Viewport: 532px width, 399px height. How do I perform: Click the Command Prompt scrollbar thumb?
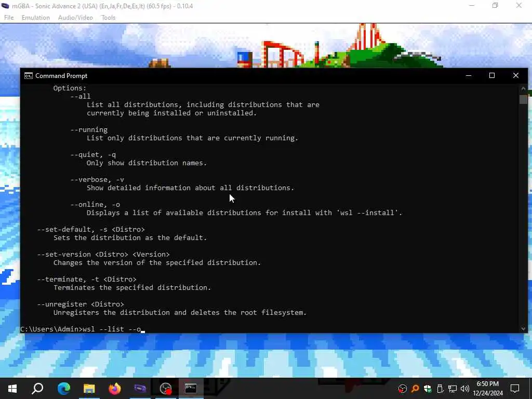523,99
